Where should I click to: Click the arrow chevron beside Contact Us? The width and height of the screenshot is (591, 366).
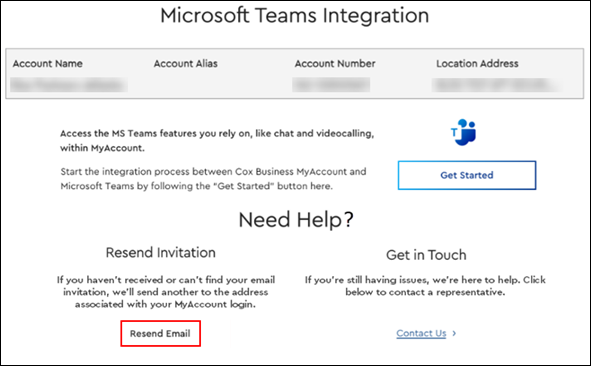454,333
